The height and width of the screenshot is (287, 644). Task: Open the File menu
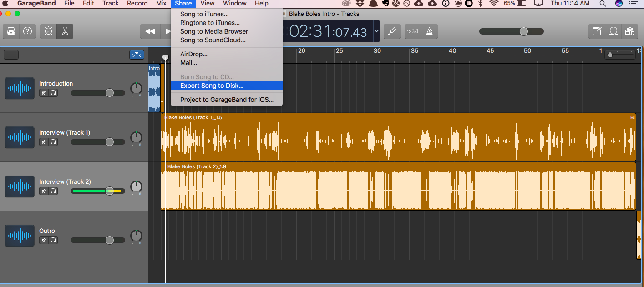point(69,4)
